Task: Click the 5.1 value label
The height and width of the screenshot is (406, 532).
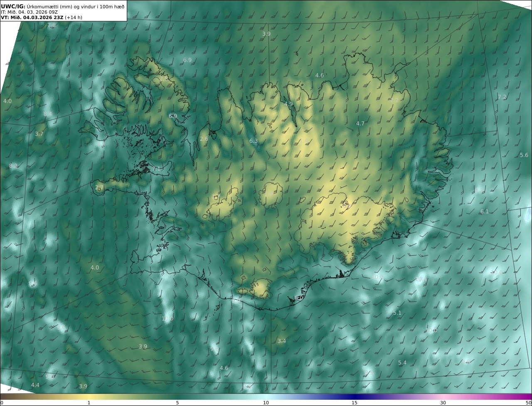Action: pyautogui.click(x=397, y=313)
